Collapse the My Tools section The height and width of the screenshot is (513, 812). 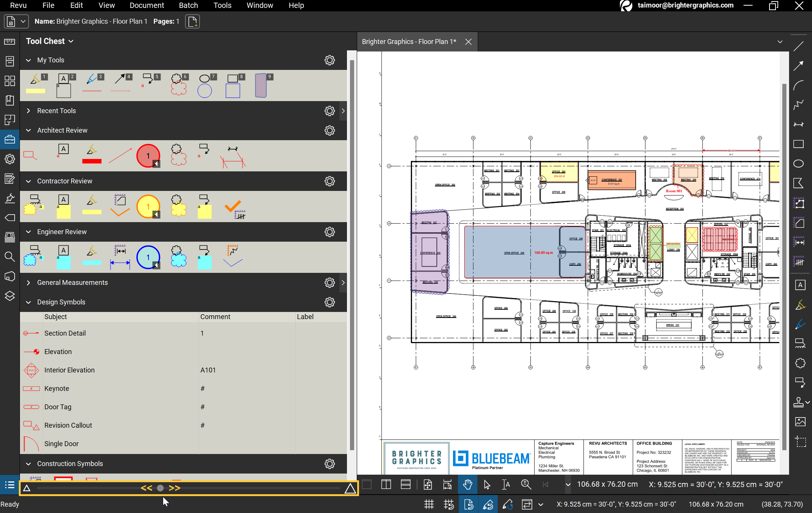click(28, 60)
